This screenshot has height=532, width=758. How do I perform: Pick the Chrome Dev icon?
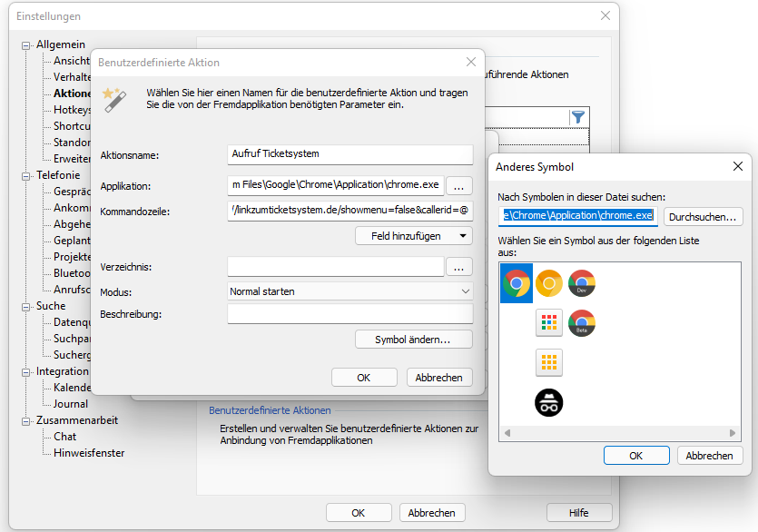coord(582,283)
